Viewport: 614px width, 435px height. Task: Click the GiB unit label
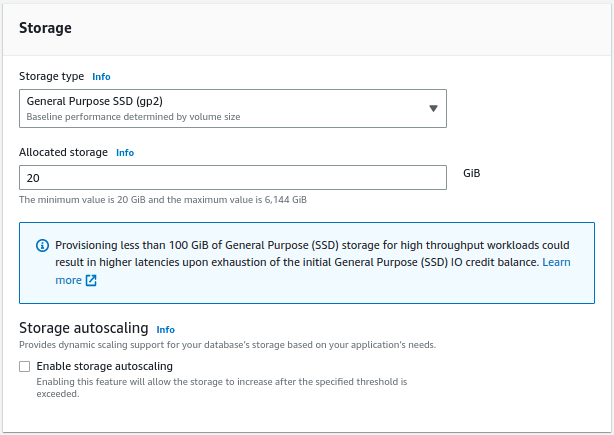[x=471, y=173]
